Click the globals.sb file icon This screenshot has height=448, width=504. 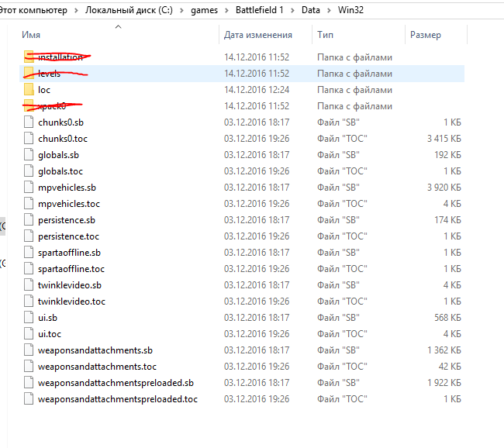pyautogui.click(x=29, y=154)
